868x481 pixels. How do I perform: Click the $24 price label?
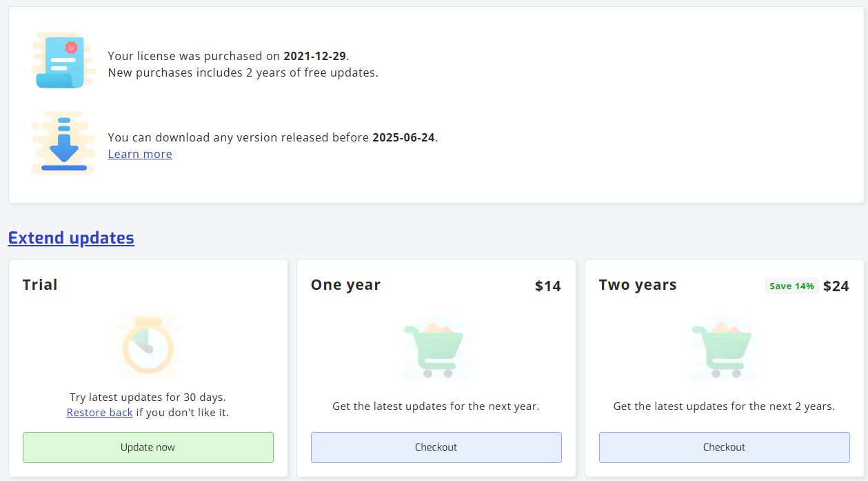pos(836,286)
